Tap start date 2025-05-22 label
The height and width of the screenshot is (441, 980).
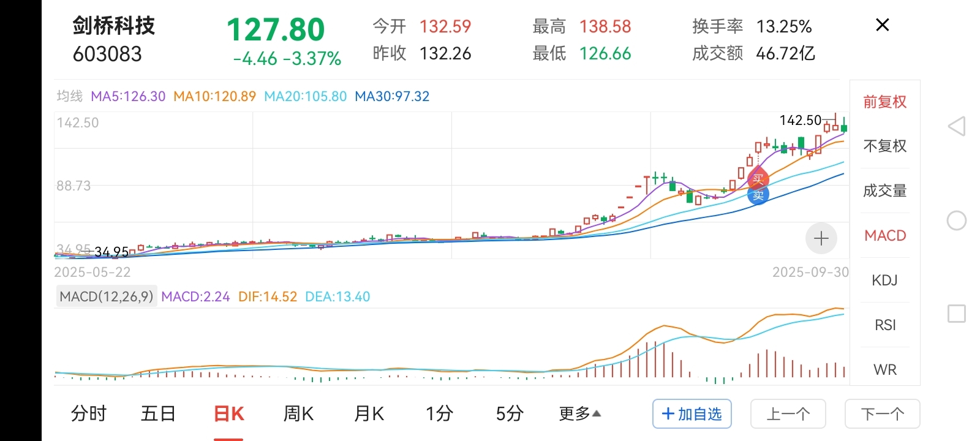tap(92, 272)
